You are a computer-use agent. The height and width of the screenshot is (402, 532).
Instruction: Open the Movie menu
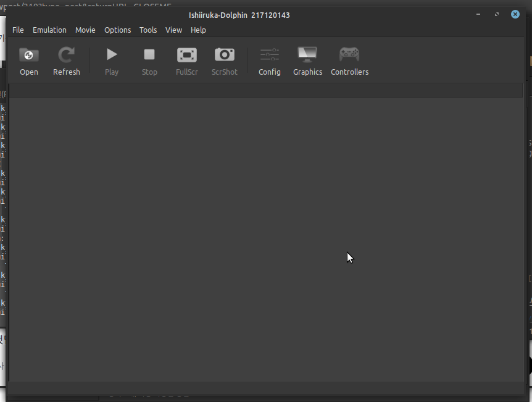click(x=85, y=30)
